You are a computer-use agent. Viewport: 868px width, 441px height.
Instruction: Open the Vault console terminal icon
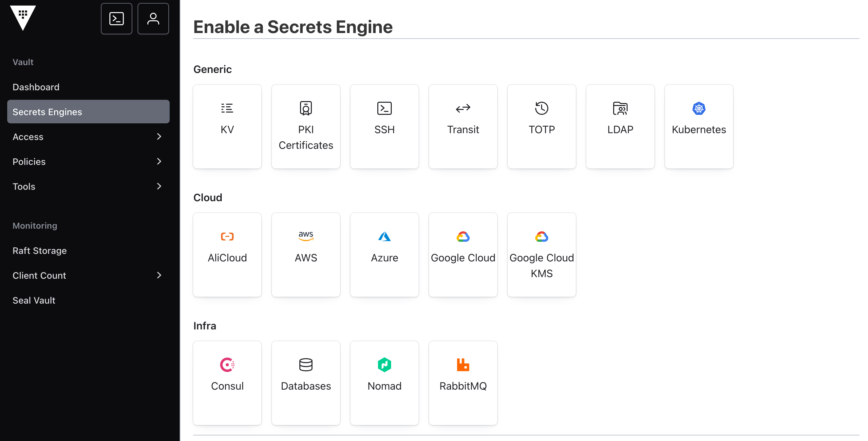pos(116,19)
